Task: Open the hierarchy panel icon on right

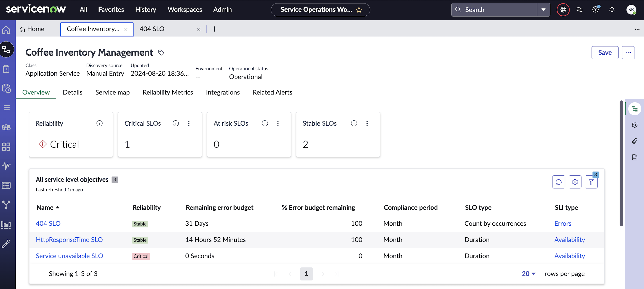Action: point(635,109)
